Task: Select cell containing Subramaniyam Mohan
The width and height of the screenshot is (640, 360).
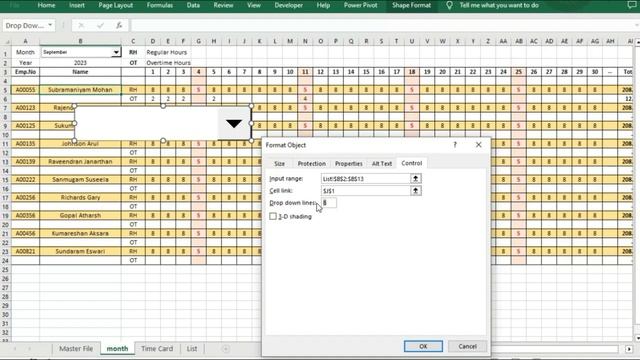Action: tap(80, 90)
